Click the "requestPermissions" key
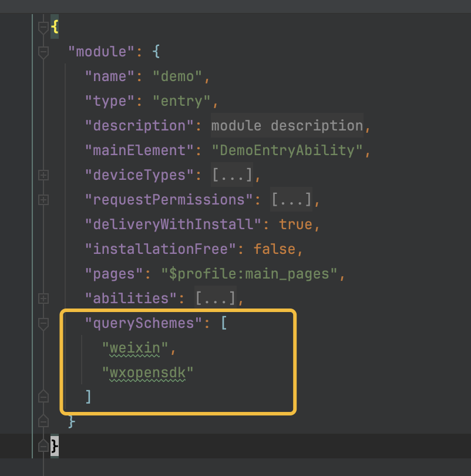Image resolution: width=471 pixels, height=476 pixels. [169, 200]
